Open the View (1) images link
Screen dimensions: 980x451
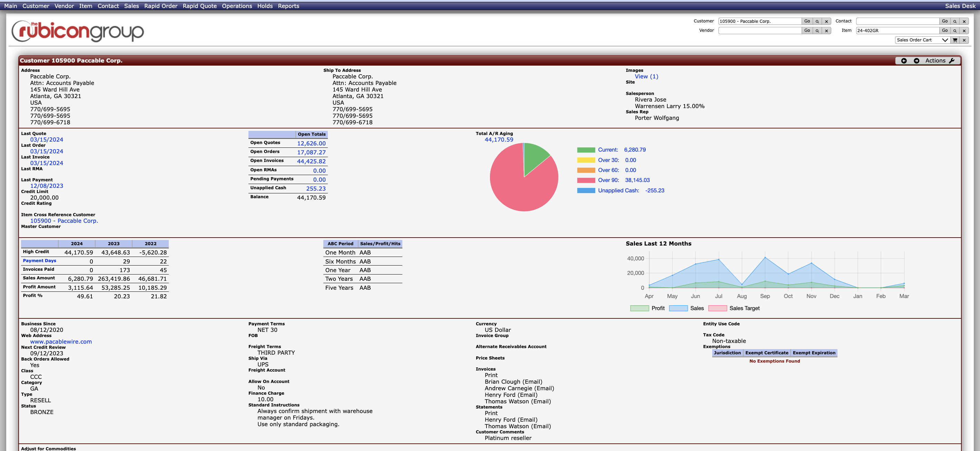pos(646,76)
